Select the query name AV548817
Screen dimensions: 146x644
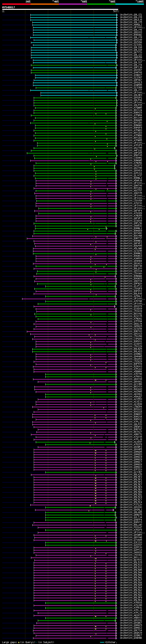click(x=8, y=8)
